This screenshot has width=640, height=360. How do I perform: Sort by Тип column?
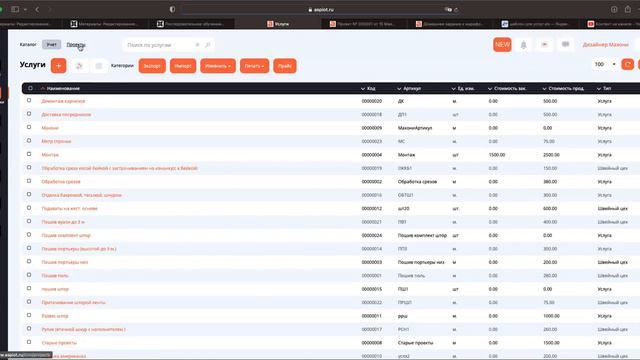coord(607,89)
